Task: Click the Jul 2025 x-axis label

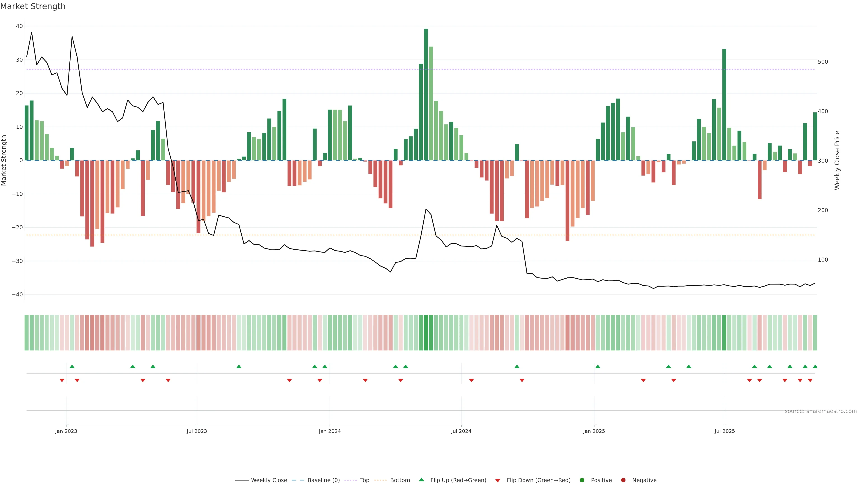Action: coord(724,431)
